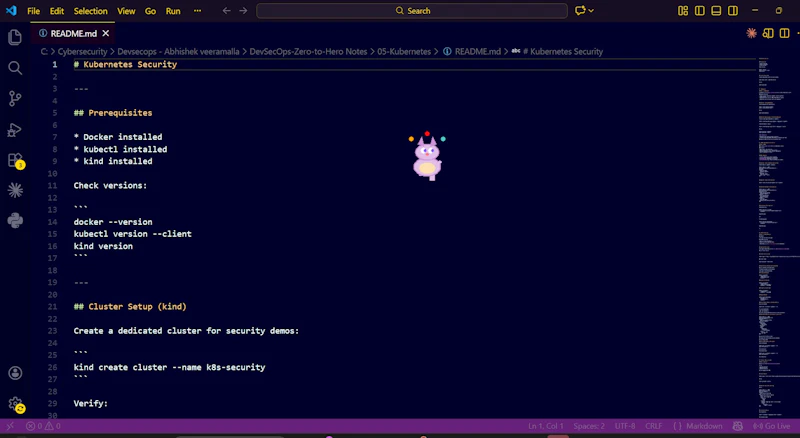Change the Spaces: 2 indentation setting
The image size is (800, 438).
click(x=589, y=426)
